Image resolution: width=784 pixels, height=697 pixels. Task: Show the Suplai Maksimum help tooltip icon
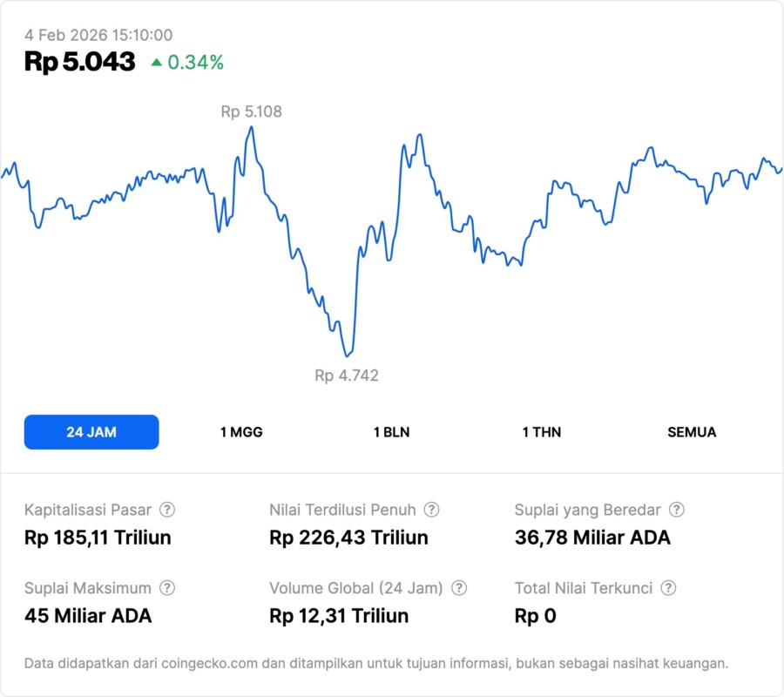pos(167,588)
